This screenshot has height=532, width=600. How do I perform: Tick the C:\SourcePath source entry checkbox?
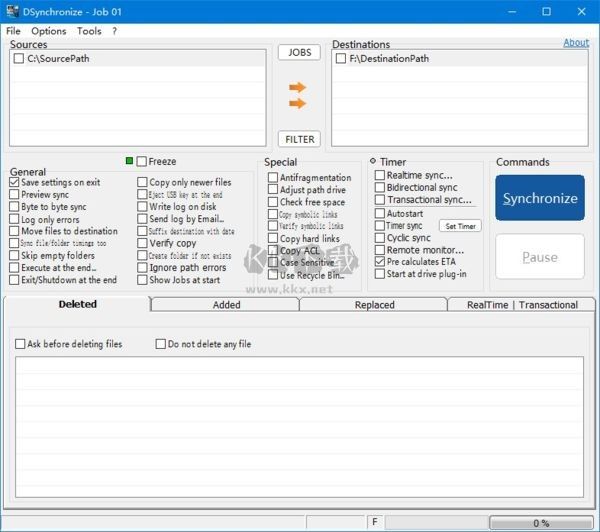click(x=19, y=59)
